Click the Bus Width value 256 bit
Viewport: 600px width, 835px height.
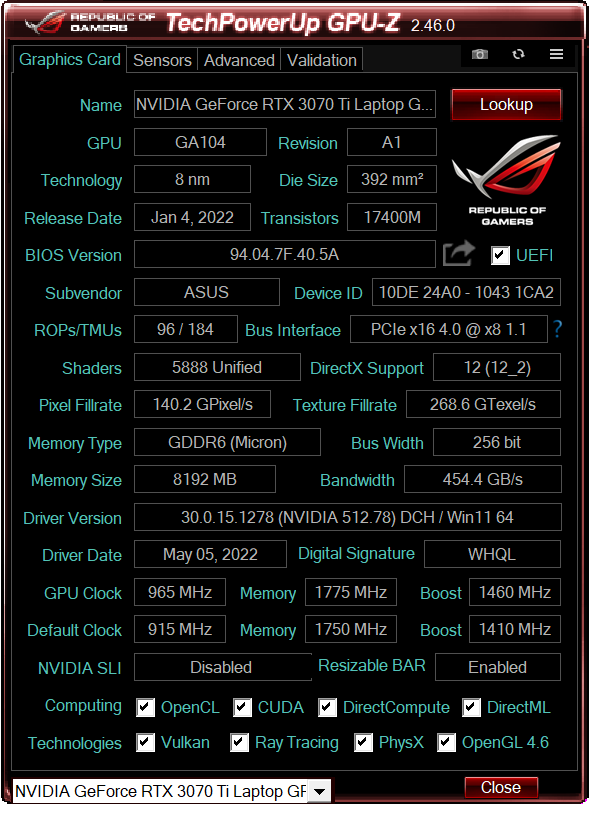point(497,443)
